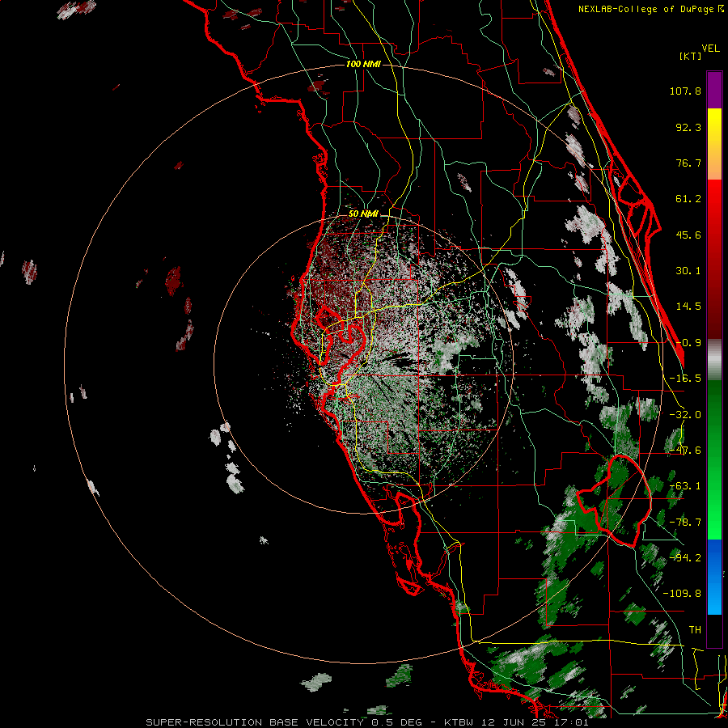The height and width of the screenshot is (728, 728).
Task: Select the 45.6 value on velocity scale
Action: coord(688,235)
